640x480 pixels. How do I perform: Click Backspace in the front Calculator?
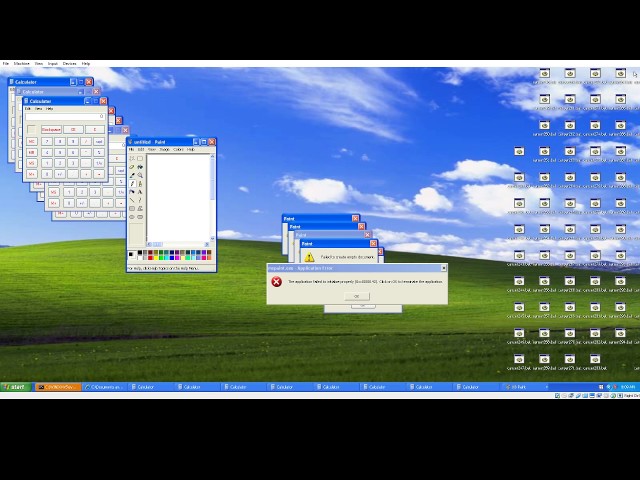coord(51,129)
